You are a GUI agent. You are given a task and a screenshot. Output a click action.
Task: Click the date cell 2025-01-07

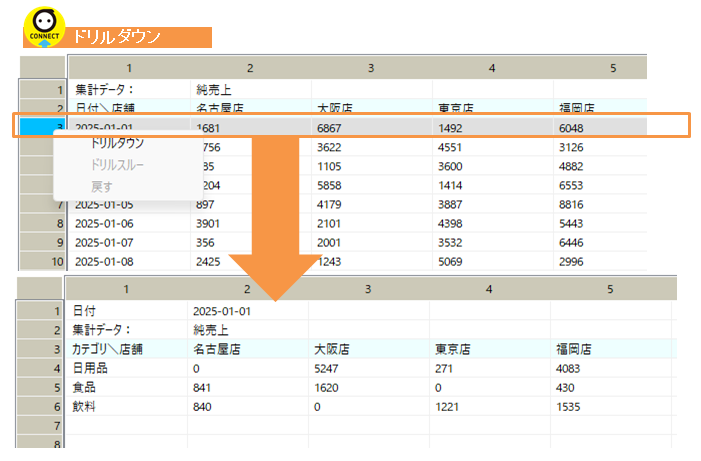tap(130, 243)
